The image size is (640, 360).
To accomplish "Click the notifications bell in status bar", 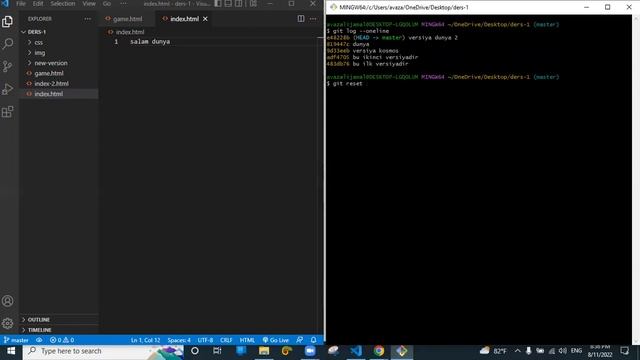I will [x=313, y=340].
